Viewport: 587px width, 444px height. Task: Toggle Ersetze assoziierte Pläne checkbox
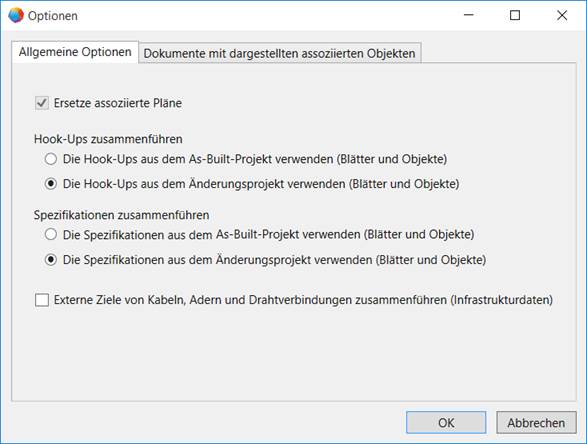[42, 103]
